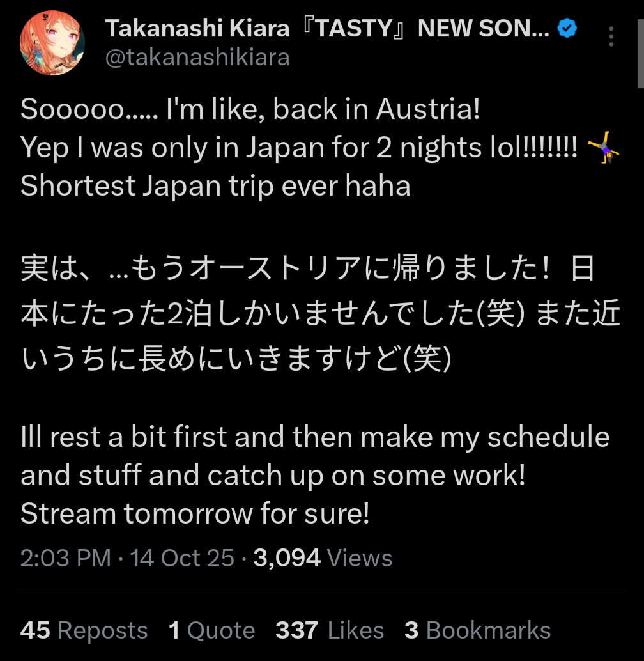Open the 2:03 PM post time

(66, 558)
